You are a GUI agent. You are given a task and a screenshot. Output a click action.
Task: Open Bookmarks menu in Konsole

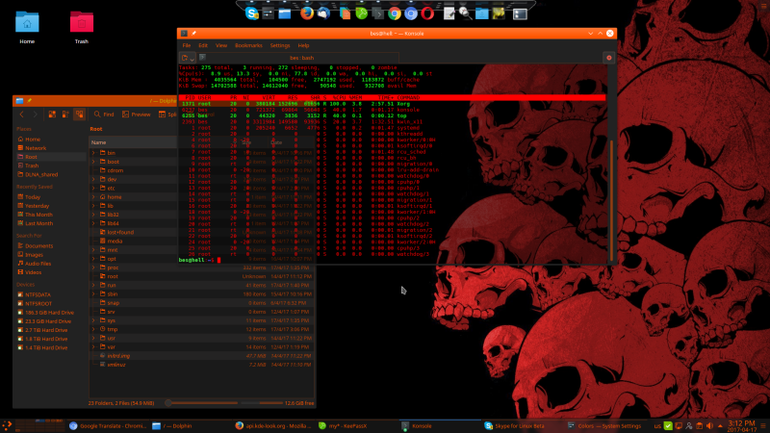[248, 46]
